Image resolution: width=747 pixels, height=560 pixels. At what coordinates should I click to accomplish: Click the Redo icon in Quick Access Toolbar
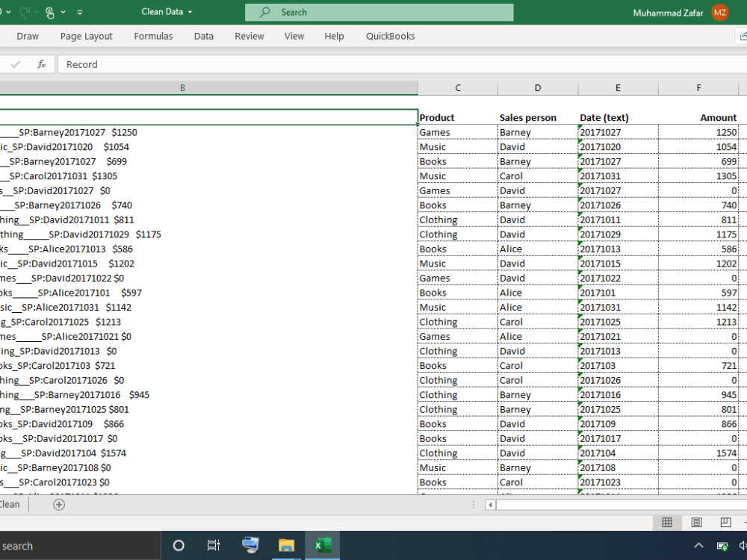click(x=25, y=12)
